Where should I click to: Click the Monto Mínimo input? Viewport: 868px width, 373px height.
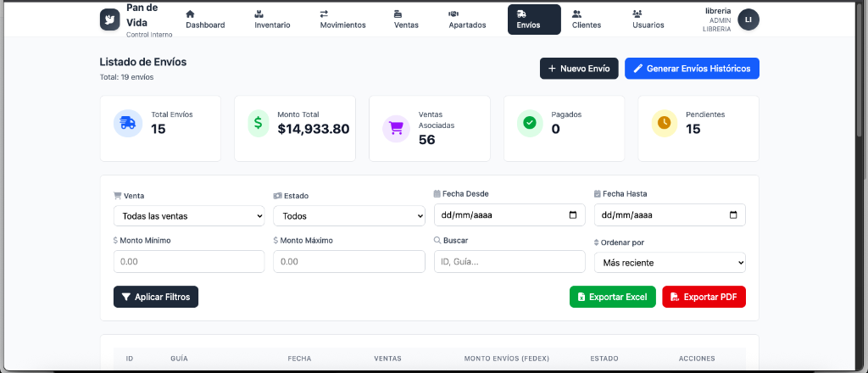[x=189, y=261]
